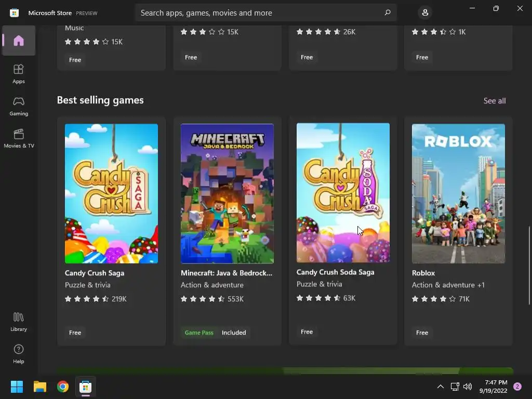Click Free on the 1K-rated app card
This screenshot has width=532, height=399.
click(422, 57)
